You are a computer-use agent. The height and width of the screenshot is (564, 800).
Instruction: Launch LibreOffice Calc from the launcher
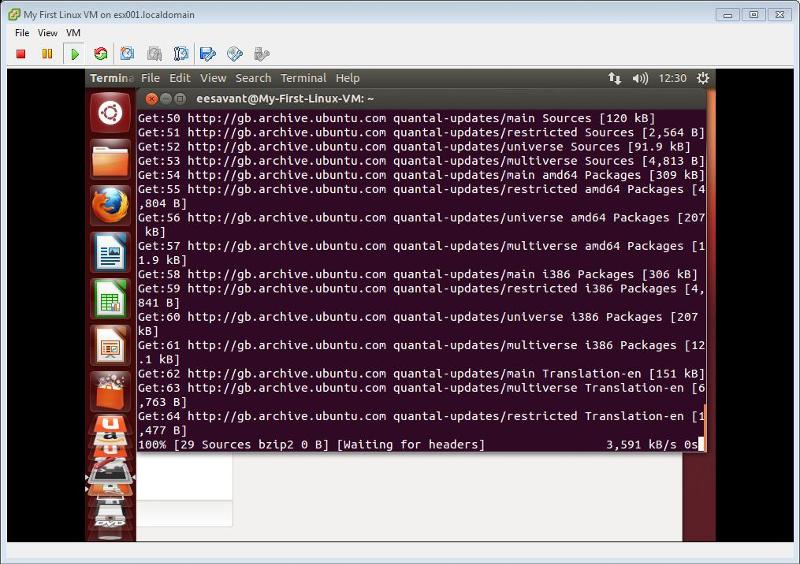click(x=110, y=299)
